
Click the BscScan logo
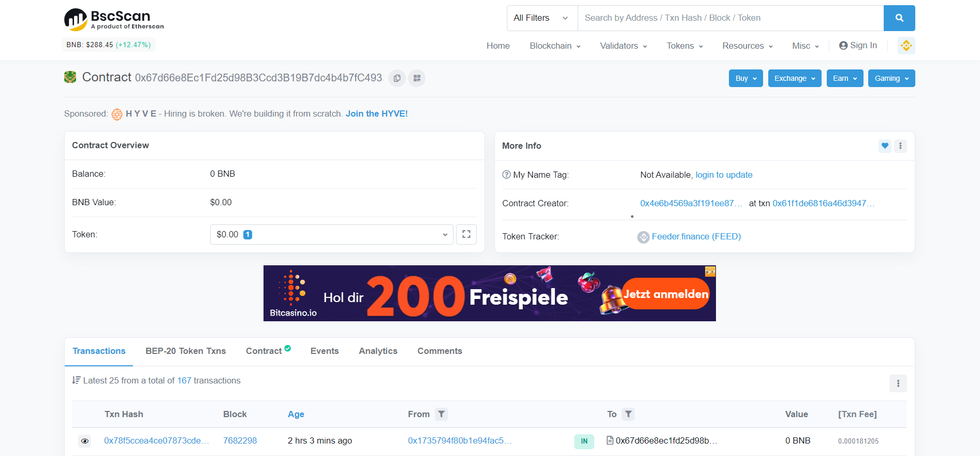tap(114, 19)
